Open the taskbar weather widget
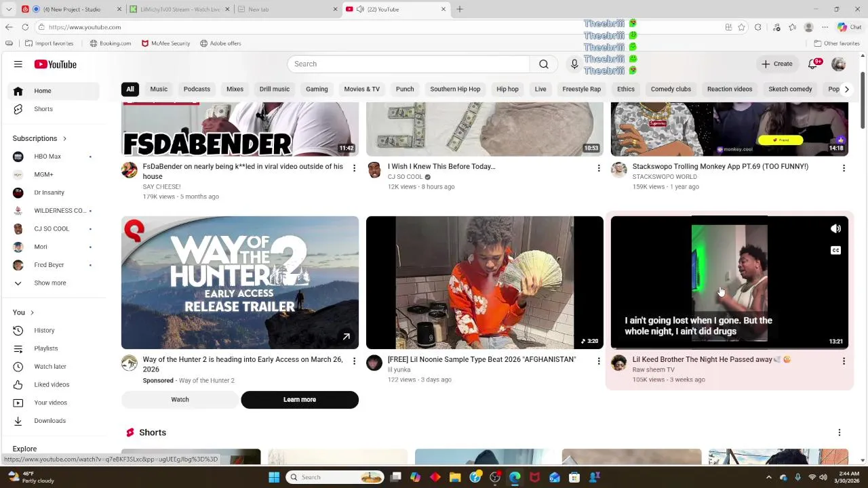 pos(31,477)
